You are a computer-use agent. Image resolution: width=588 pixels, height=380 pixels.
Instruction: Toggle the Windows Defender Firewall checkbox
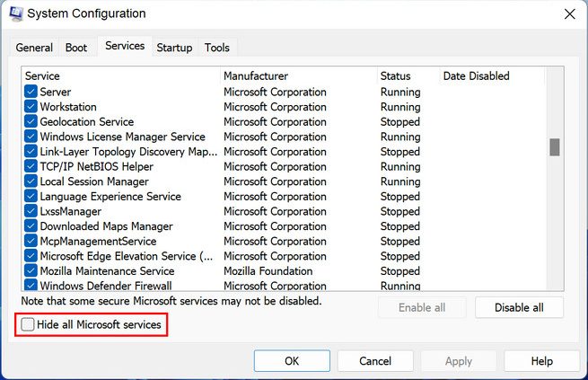[31, 286]
